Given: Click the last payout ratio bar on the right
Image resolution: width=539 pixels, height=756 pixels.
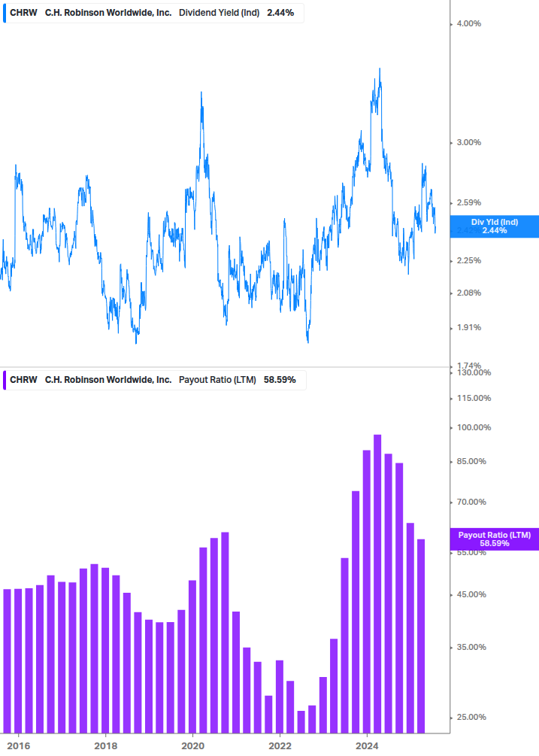Looking at the screenshot, I should 421,636.
